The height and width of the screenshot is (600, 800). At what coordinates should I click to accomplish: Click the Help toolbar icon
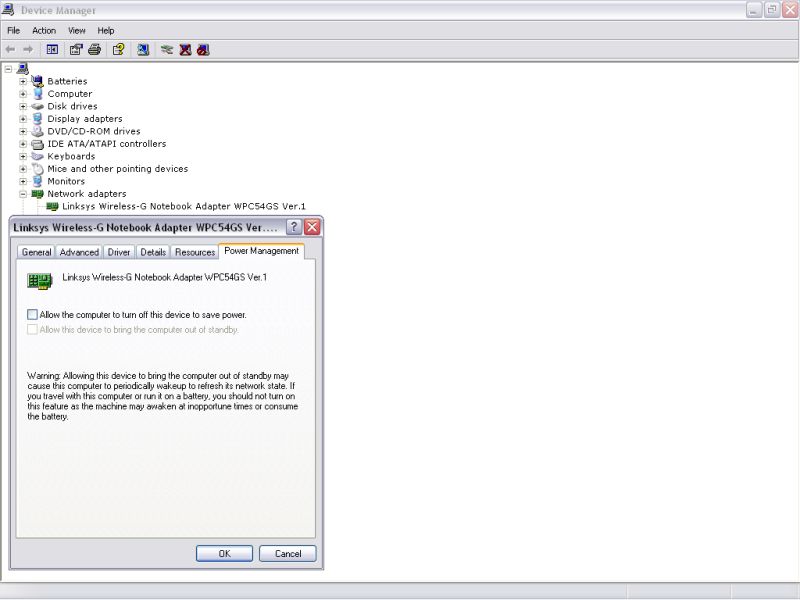click(118, 49)
